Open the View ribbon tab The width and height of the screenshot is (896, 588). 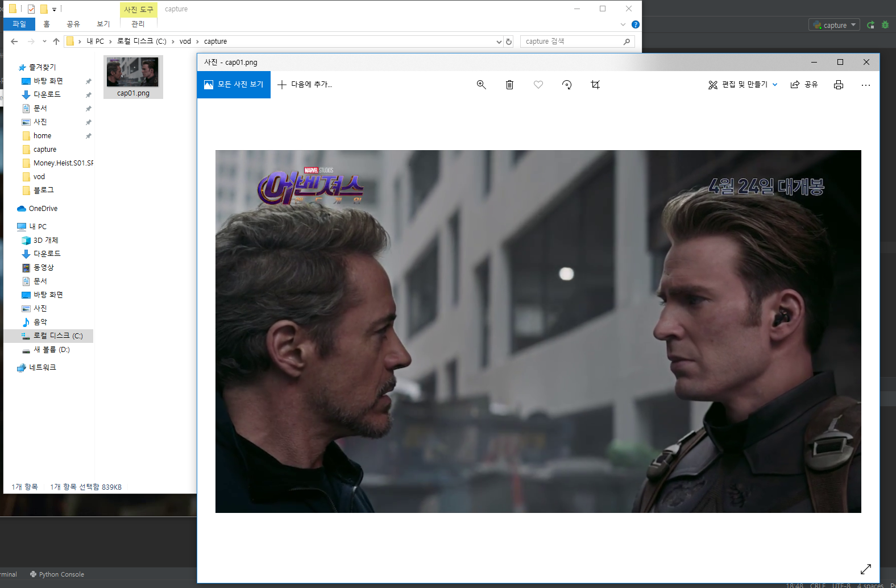pyautogui.click(x=103, y=24)
